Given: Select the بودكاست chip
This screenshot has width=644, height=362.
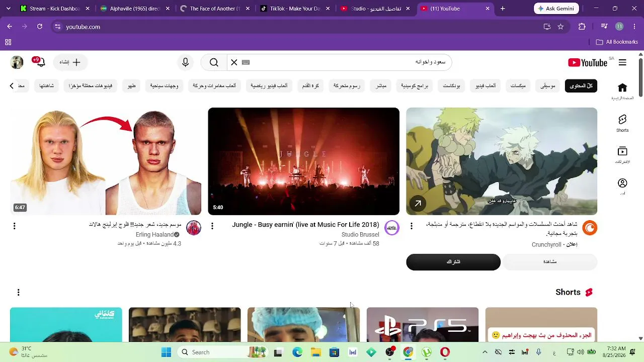Looking at the screenshot, I should pos(451,86).
